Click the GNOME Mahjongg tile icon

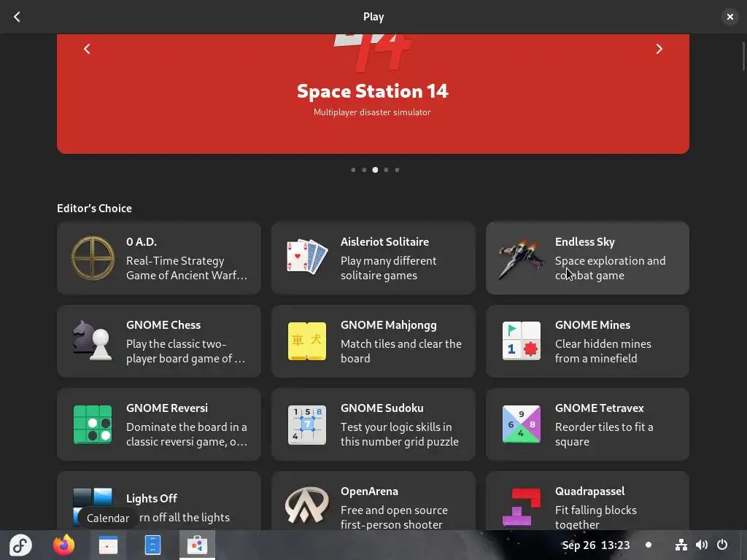[x=307, y=341]
